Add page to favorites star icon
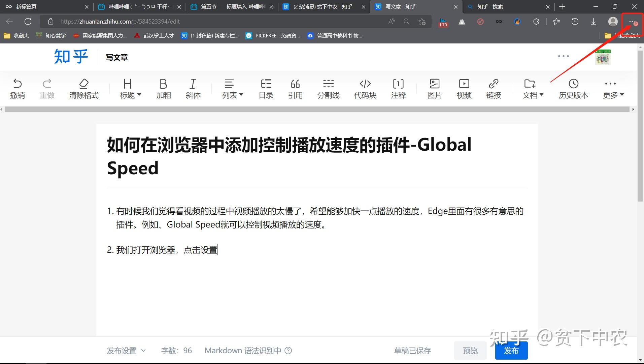The image size is (644, 364). 422,22
